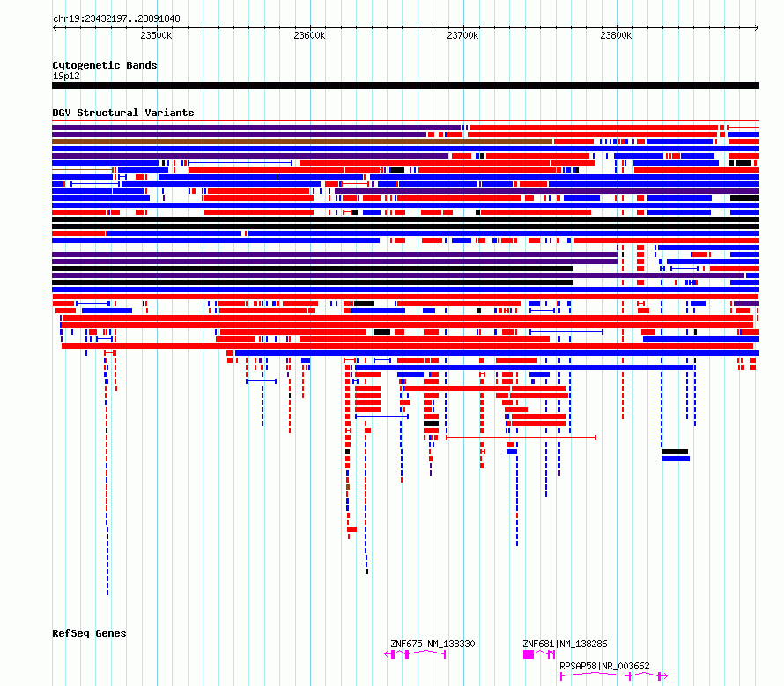Select the long brown structural variant bar
This screenshot has width=784, height=686.
click(x=302, y=142)
